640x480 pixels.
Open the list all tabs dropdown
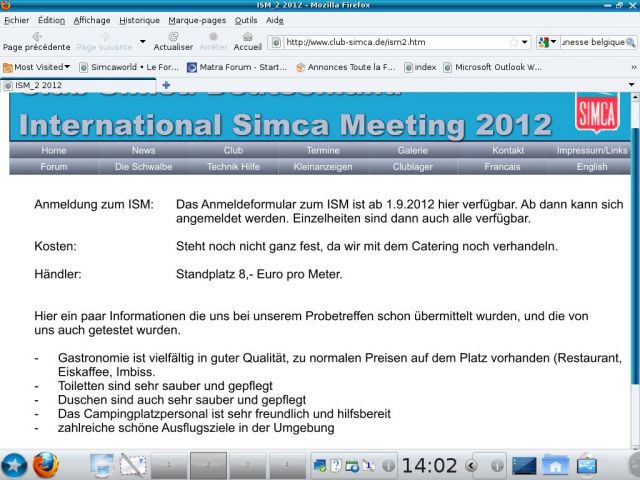pos(631,84)
